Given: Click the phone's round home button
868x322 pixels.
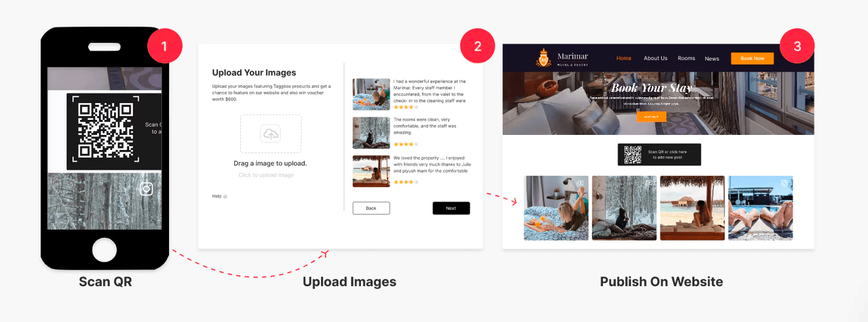Looking at the screenshot, I should pyautogui.click(x=104, y=250).
